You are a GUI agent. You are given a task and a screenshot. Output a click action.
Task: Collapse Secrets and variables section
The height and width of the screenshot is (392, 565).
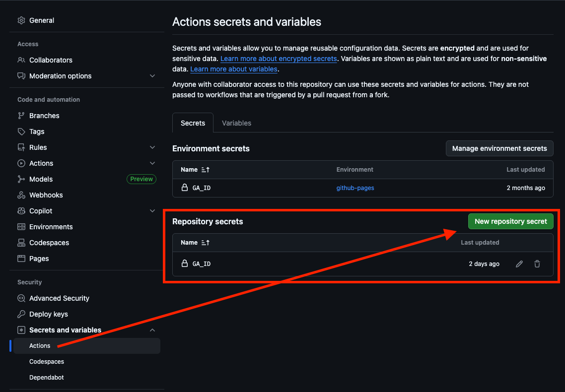(152, 329)
